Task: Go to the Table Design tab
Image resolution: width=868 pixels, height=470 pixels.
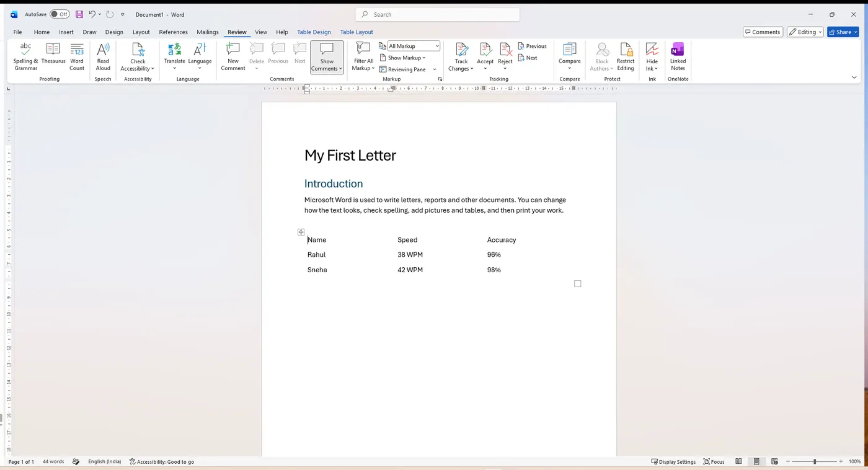Action: (x=314, y=32)
